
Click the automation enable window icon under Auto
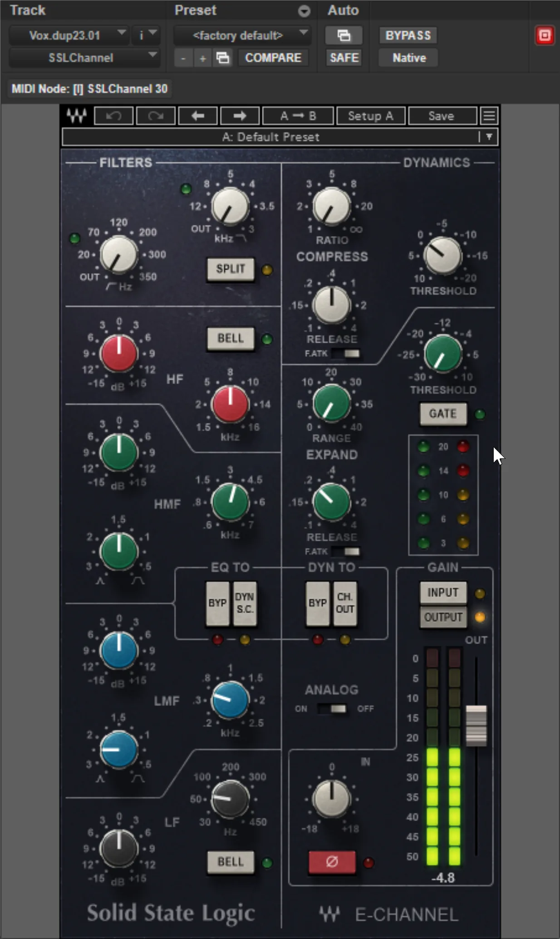(x=344, y=35)
